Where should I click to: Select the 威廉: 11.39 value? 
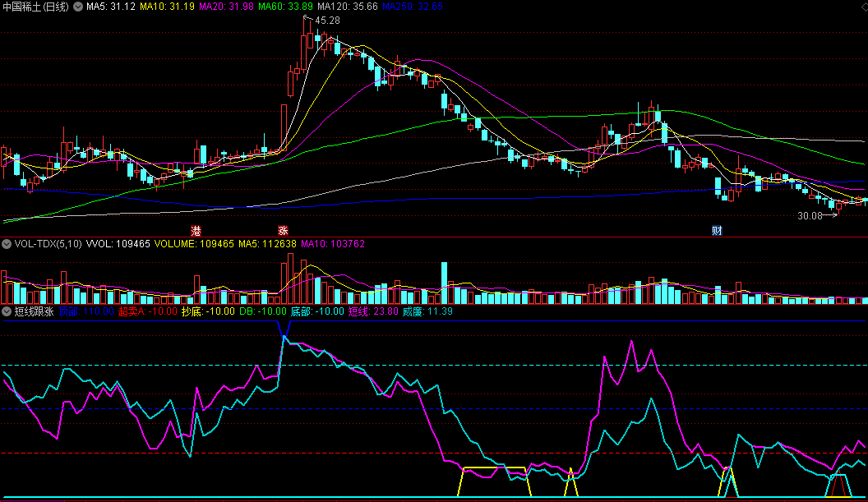pyautogui.click(x=427, y=311)
